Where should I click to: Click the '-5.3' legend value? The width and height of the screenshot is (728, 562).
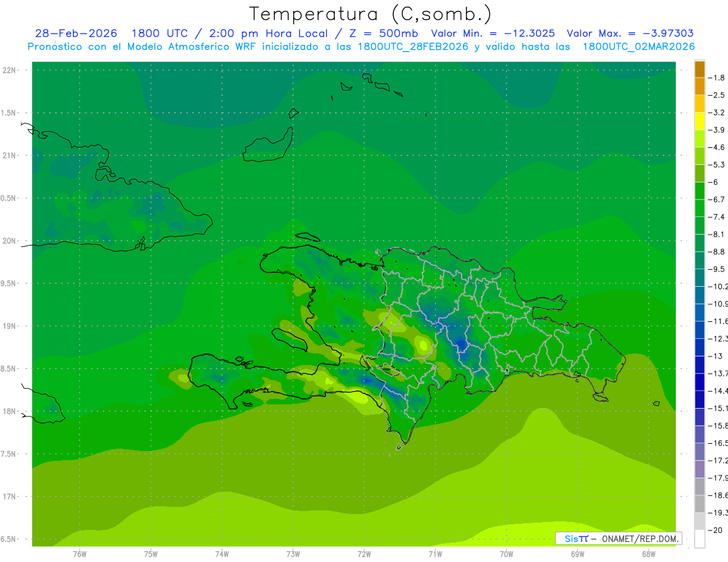coord(716,165)
